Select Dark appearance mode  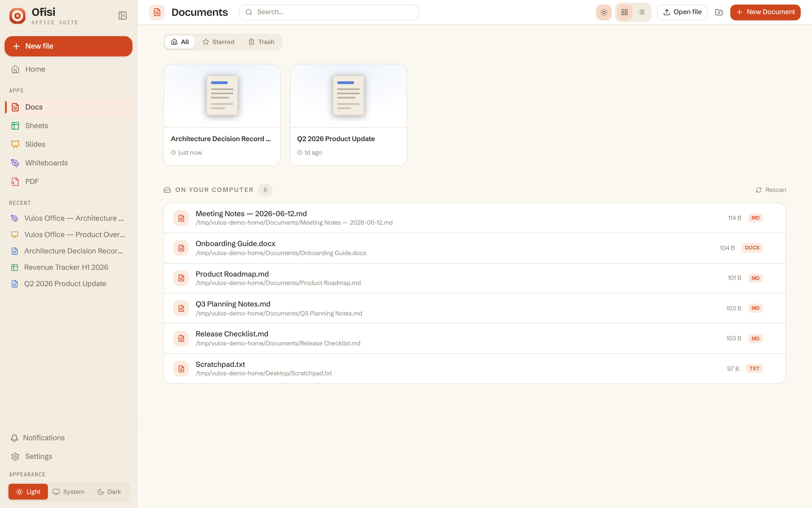109,492
